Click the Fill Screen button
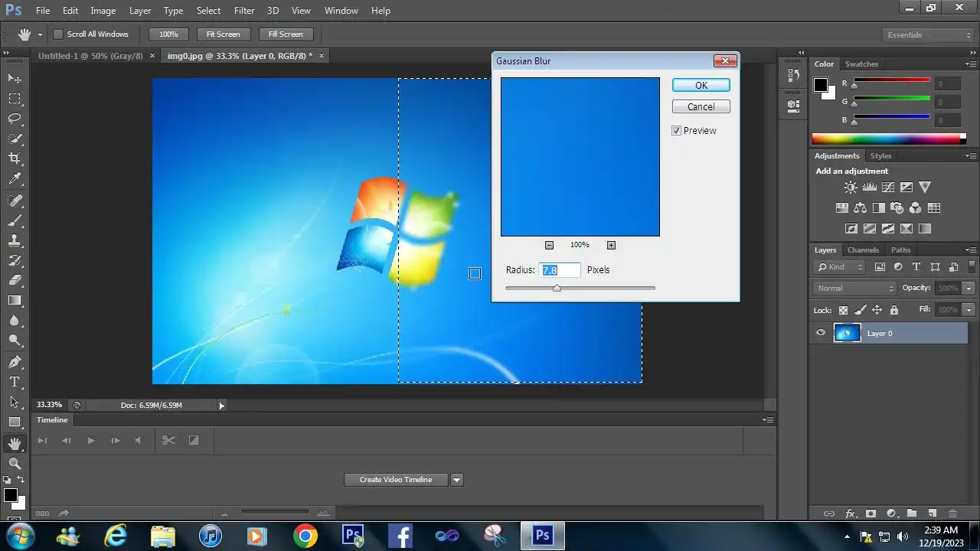Viewport: 980px width, 551px height. [286, 34]
